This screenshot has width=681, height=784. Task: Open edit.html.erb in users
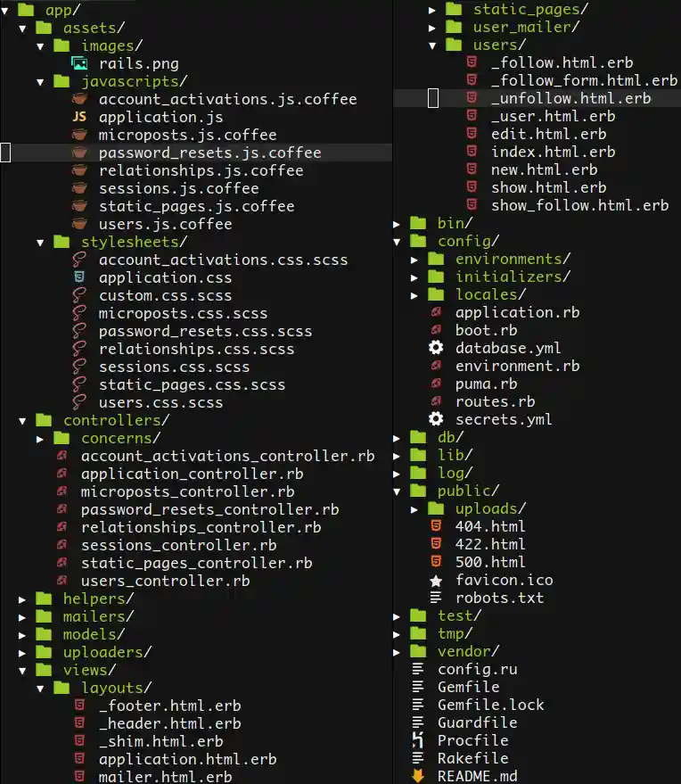pyautogui.click(x=548, y=134)
